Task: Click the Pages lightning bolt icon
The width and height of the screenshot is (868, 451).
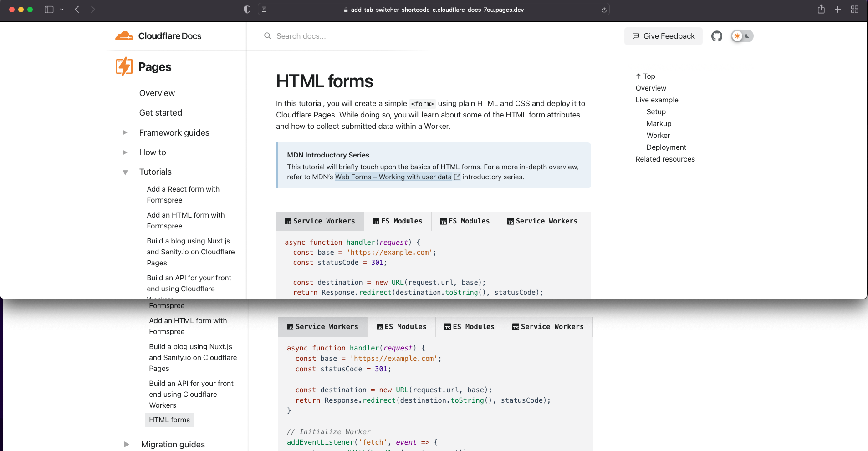Action: pyautogui.click(x=124, y=66)
